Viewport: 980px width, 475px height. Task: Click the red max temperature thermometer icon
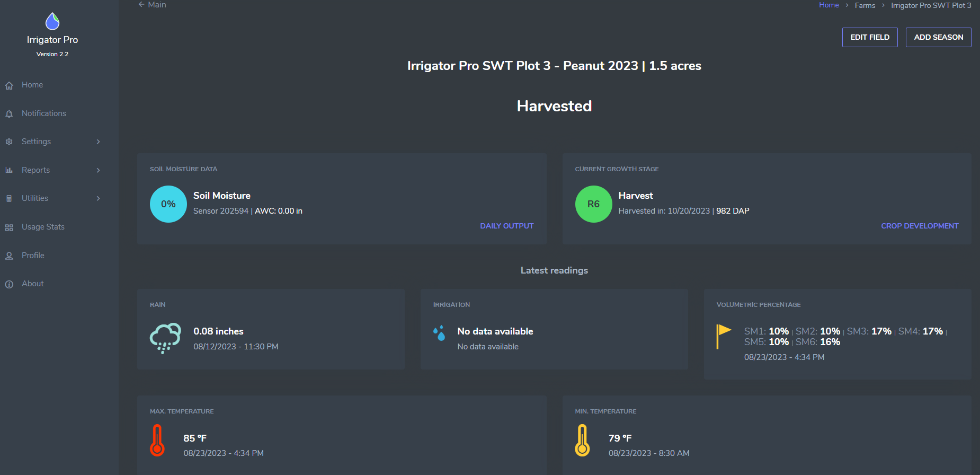pyautogui.click(x=157, y=440)
